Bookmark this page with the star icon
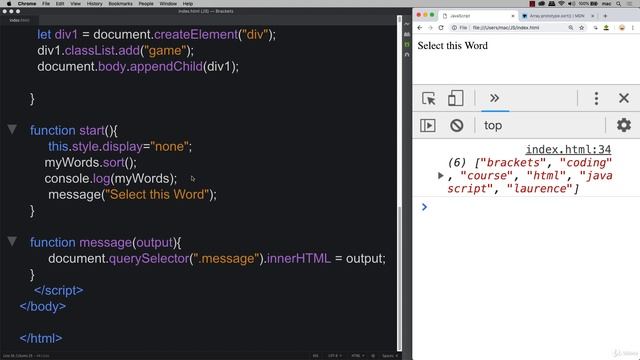This screenshot has width=640, height=360. (582, 28)
